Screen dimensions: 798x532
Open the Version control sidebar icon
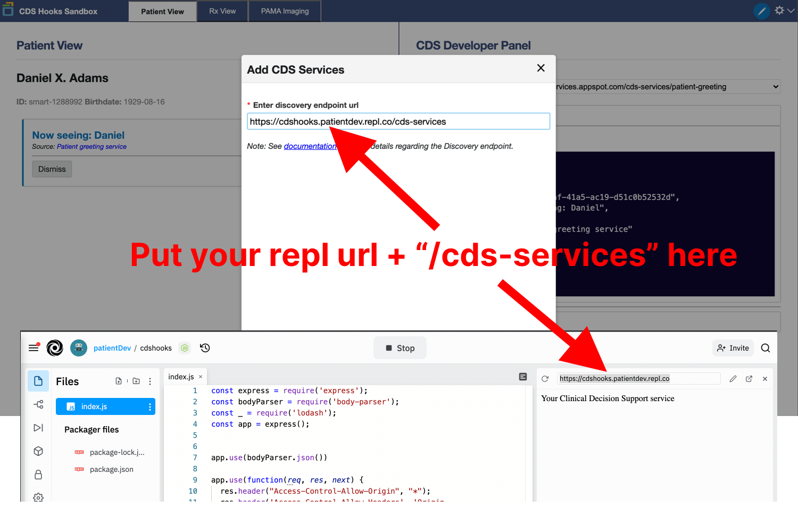click(x=38, y=405)
